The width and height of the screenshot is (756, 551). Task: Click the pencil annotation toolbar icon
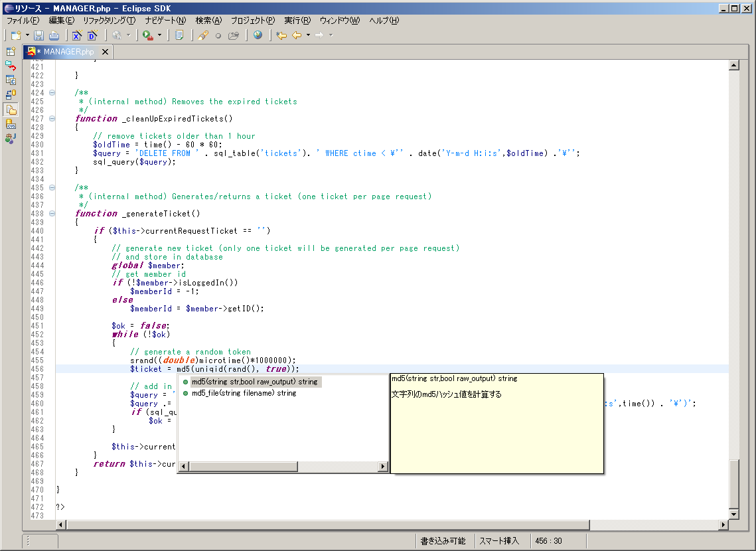(x=203, y=35)
